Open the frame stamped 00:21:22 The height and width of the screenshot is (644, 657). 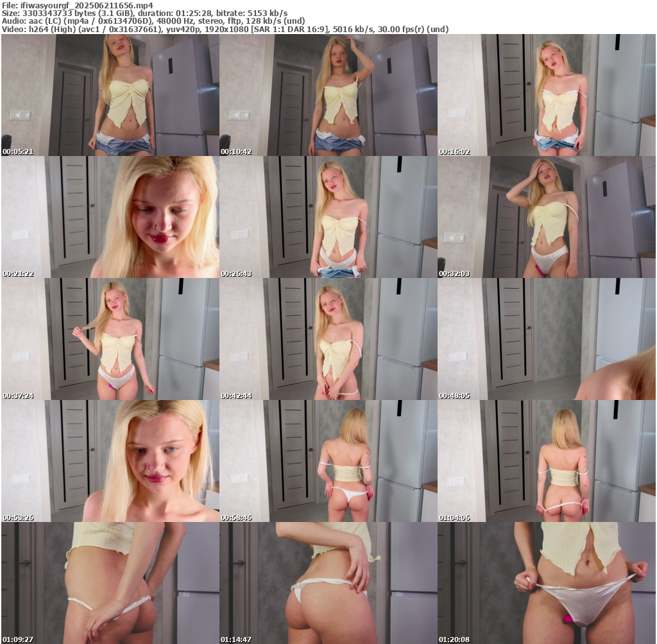[110, 217]
